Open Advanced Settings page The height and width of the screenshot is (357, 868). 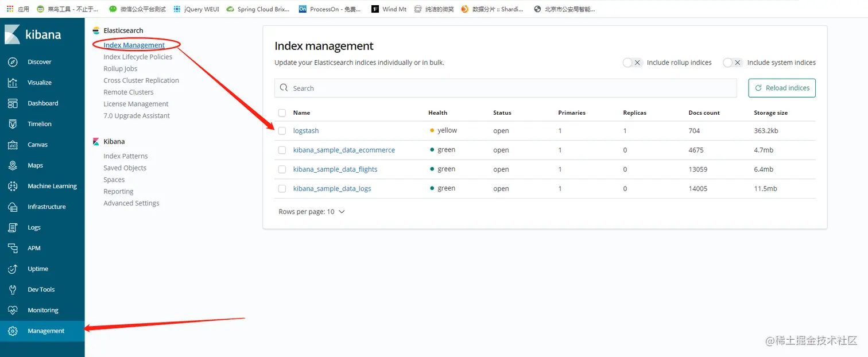131,203
